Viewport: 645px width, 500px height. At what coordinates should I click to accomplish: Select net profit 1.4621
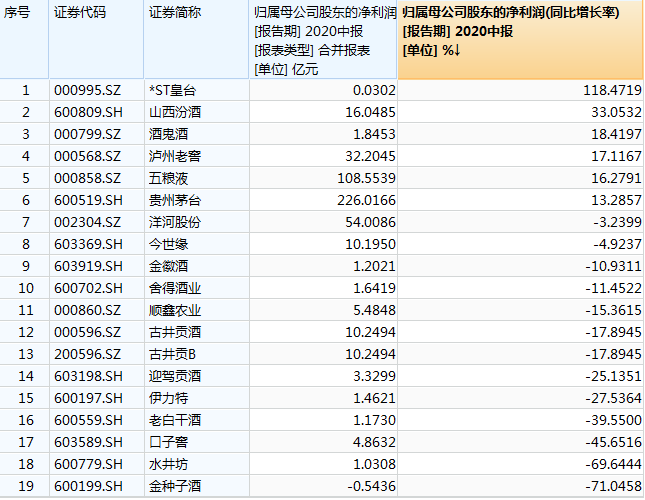pyautogui.click(x=374, y=398)
